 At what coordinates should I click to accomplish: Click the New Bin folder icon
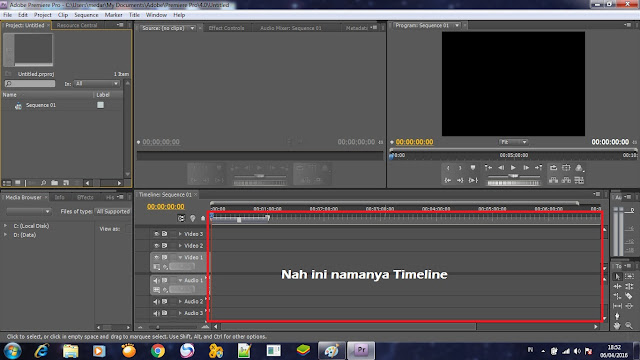[x=54, y=183]
